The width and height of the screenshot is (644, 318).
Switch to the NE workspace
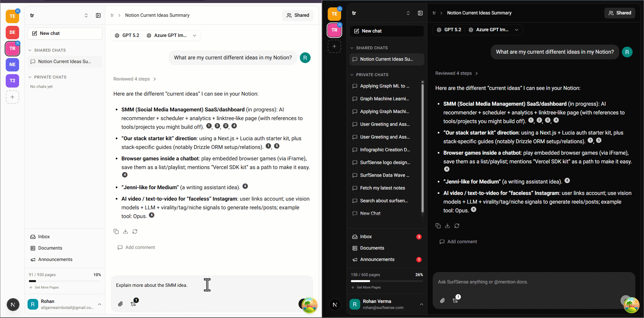(12, 65)
